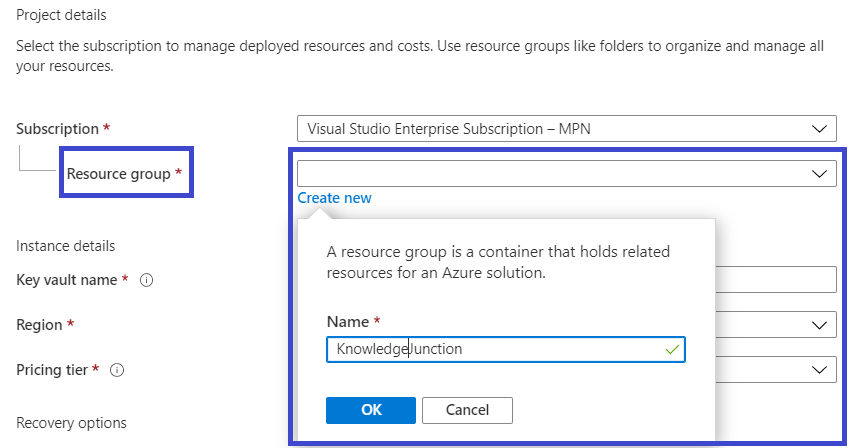Click the Resource group label
This screenshot has width=855, height=448.
118,174
